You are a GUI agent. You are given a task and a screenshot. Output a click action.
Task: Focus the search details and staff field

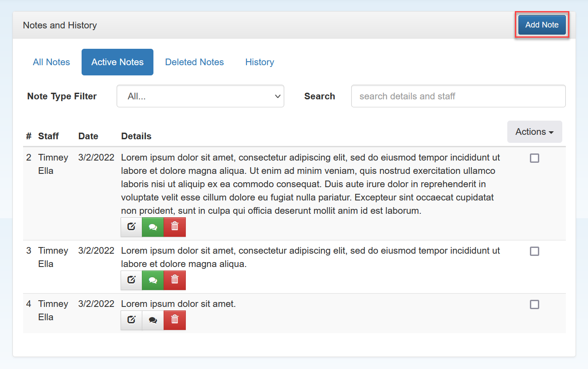point(459,96)
